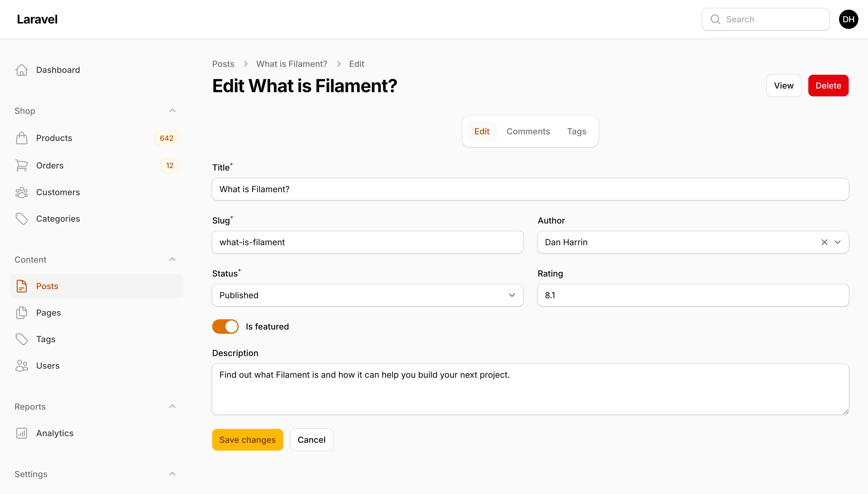The width and height of the screenshot is (868, 494).
Task: Switch to the Comments tab
Action: click(528, 131)
